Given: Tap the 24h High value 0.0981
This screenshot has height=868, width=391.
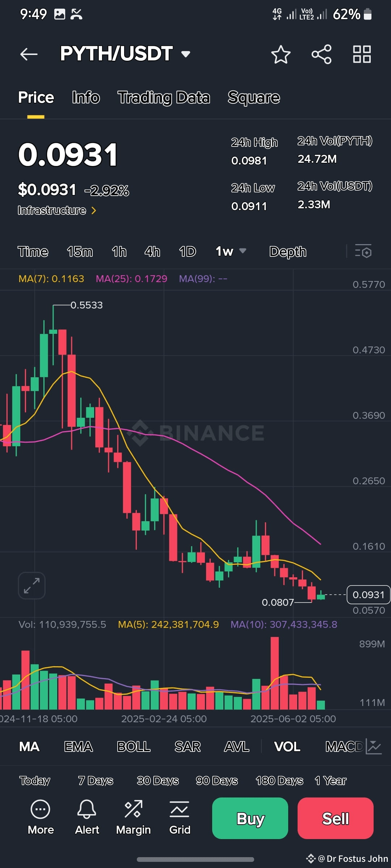Looking at the screenshot, I should click(249, 161).
